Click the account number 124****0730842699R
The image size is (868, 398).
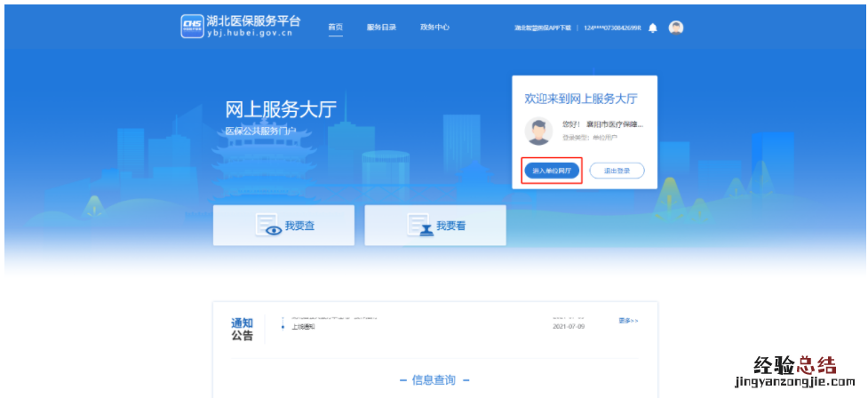tap(612, 28)
